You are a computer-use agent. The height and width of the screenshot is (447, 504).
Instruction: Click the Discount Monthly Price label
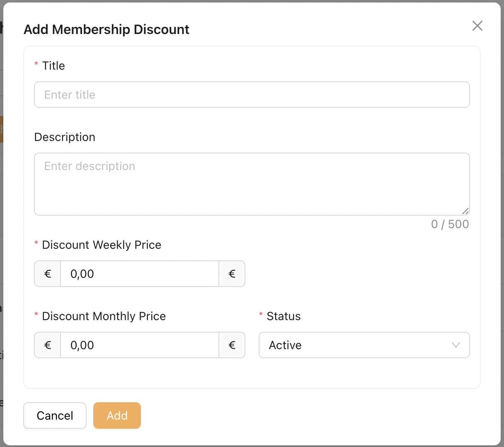(104, 316)
